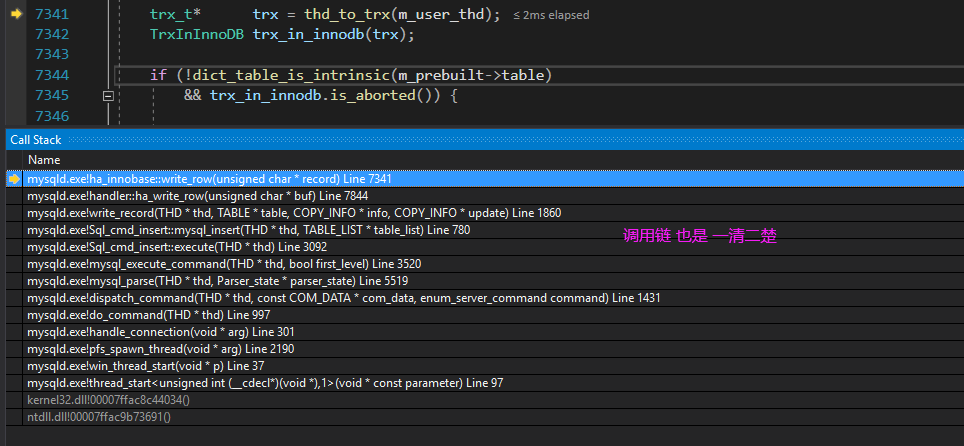Screen dimensions: 964x446
Task: Collapse the code block at line 7345
Action: 108,96
